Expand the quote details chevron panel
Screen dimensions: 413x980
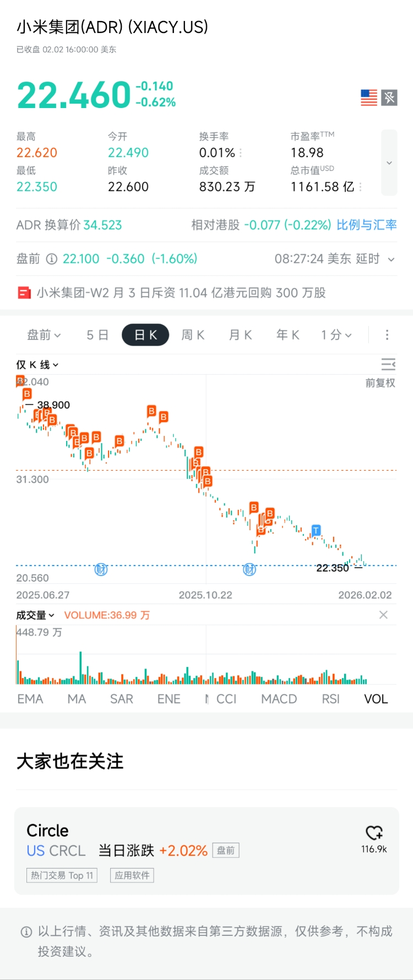389,163
